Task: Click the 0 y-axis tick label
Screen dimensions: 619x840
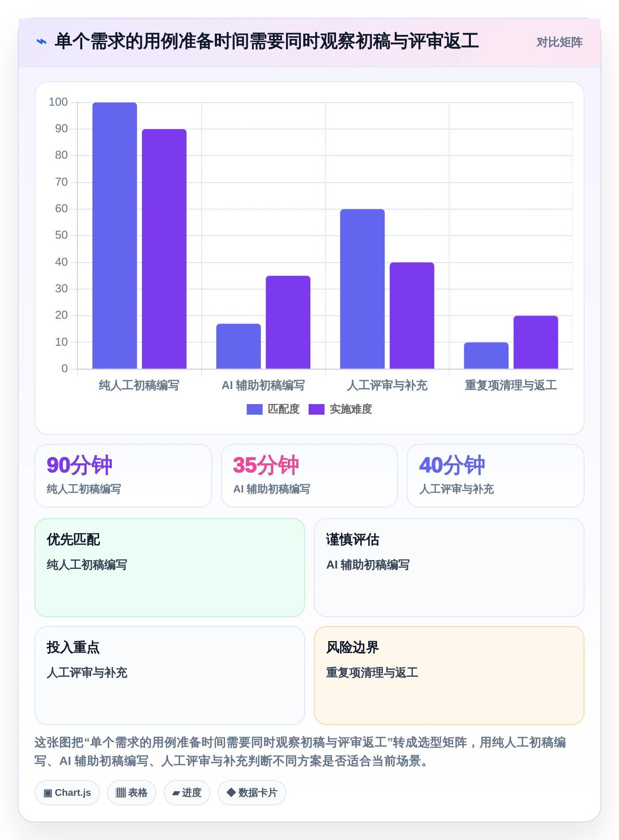Action: click(65, 369)
